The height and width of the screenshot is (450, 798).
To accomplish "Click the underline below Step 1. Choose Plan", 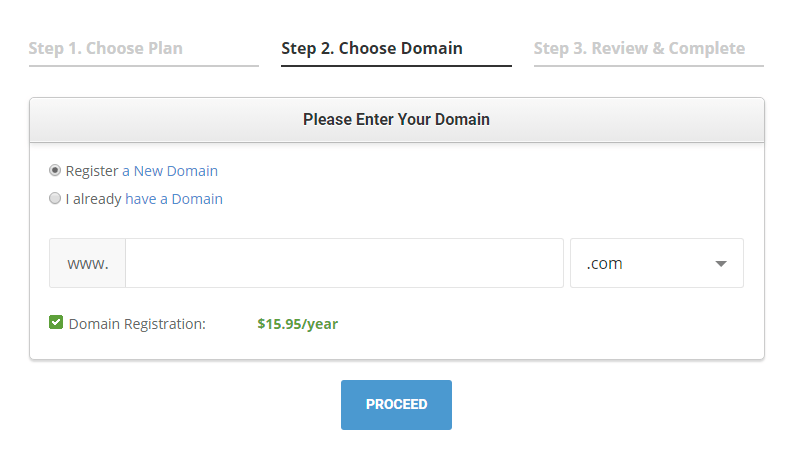I will (x=144, y=66).
